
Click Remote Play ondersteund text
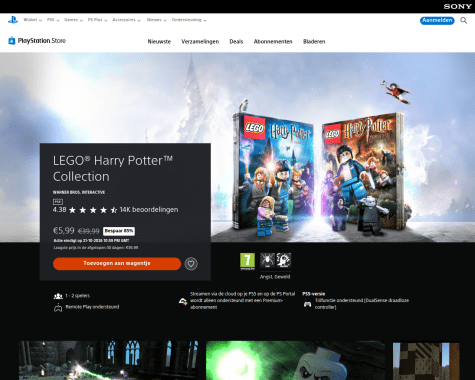coord(92,307)
